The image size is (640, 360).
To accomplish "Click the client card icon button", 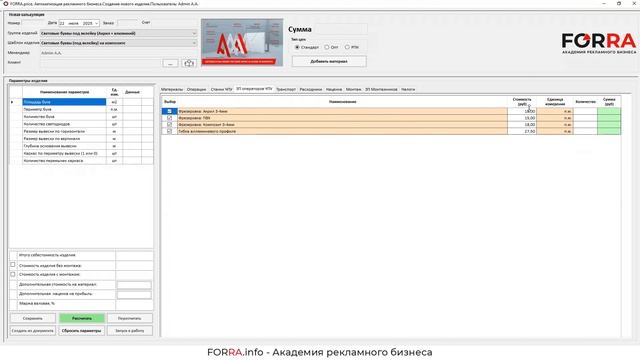I will [189, 63].
